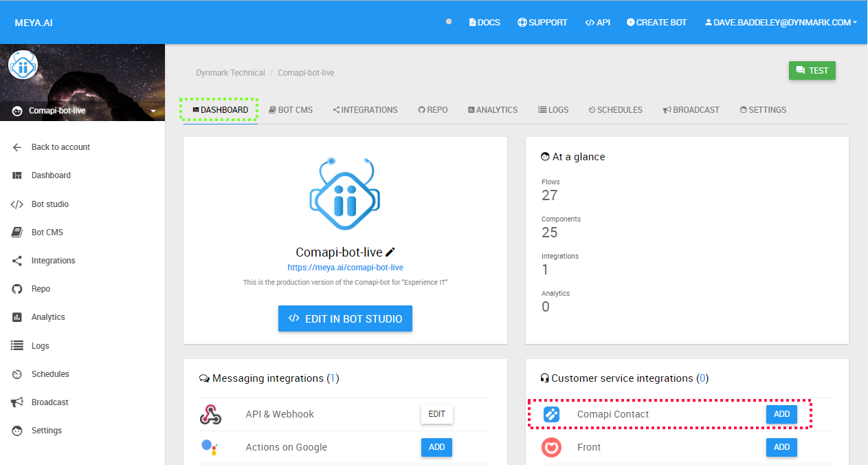Viewport: 868px width, 465px height.
Task: Go to the Broadcast tab
Action: 691,110
